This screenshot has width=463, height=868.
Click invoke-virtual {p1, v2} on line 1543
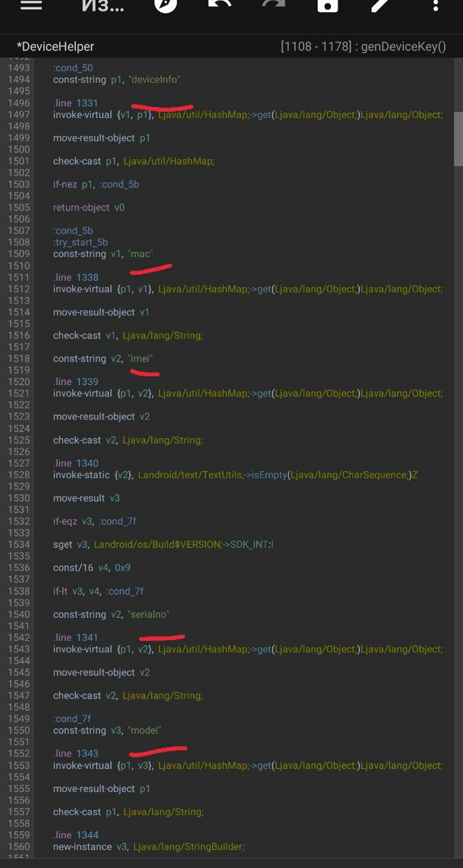pos(248,649)
